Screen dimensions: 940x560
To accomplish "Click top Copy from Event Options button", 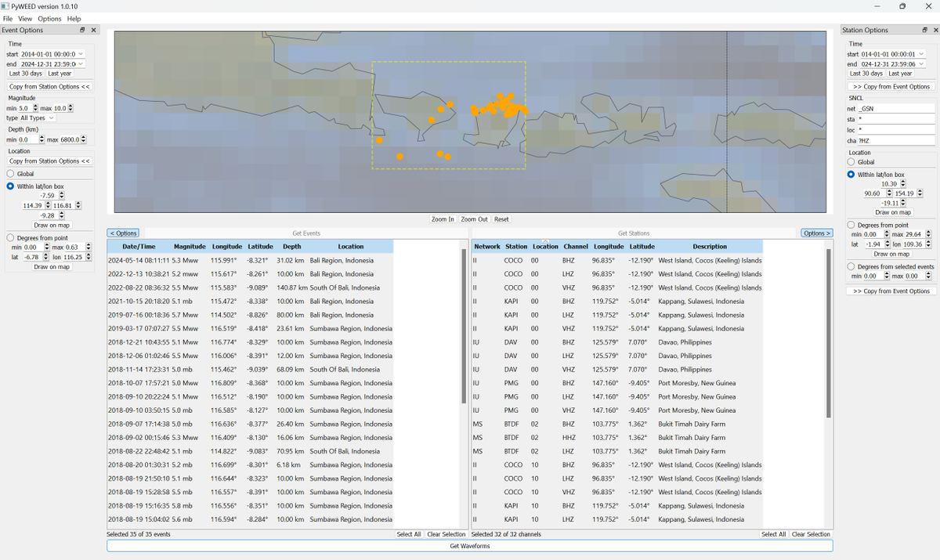I will click(x=891, y=86).
